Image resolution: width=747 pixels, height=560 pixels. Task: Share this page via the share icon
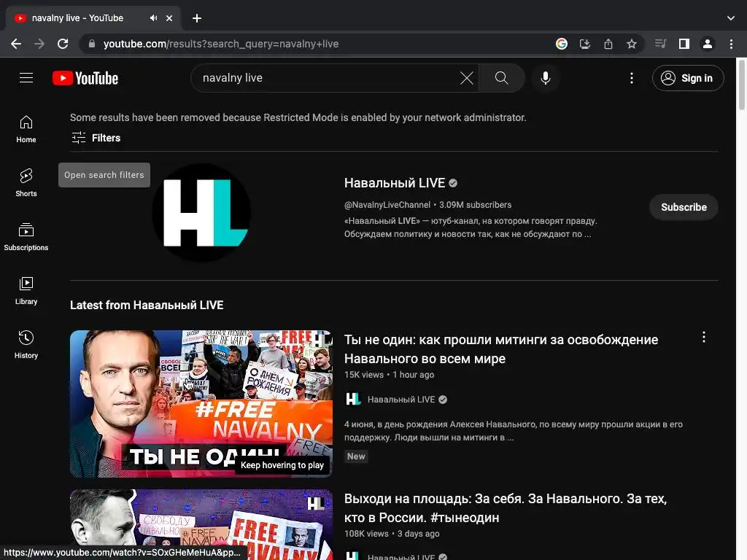coord(608,44)
